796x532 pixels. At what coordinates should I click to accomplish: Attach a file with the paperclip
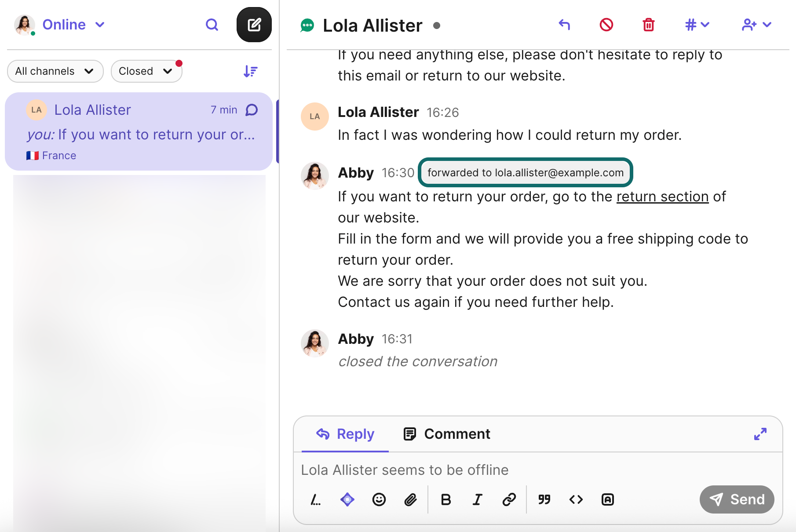point(410,499)
